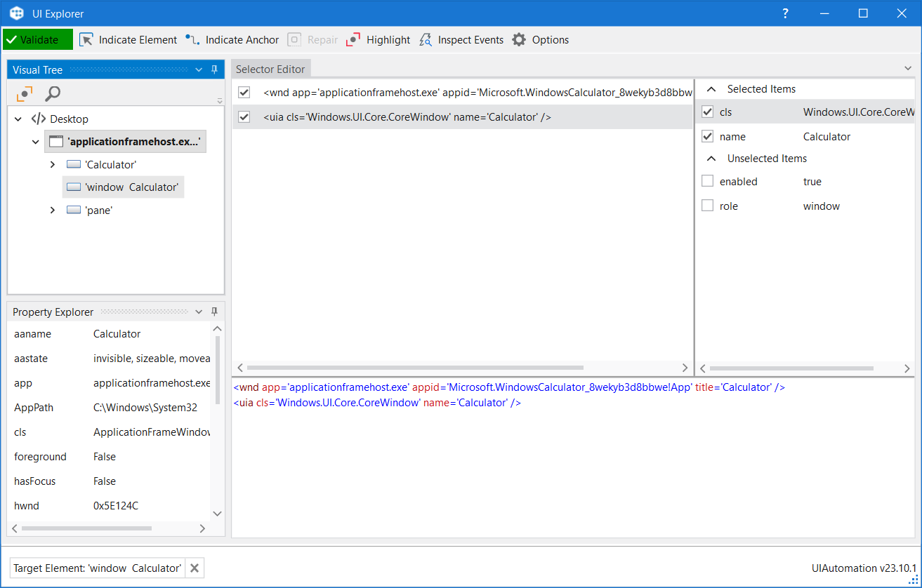Clear the Target Element with the X

click(x=194, y=568)
